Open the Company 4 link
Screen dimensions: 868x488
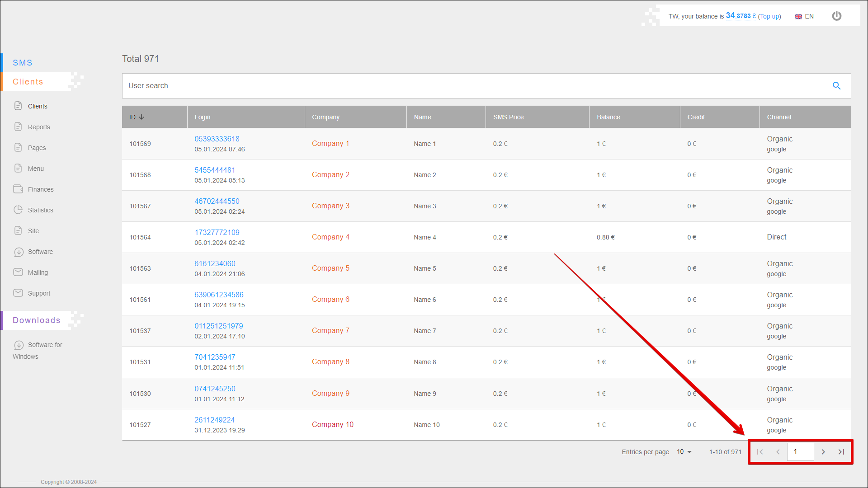tap(330, 237)
